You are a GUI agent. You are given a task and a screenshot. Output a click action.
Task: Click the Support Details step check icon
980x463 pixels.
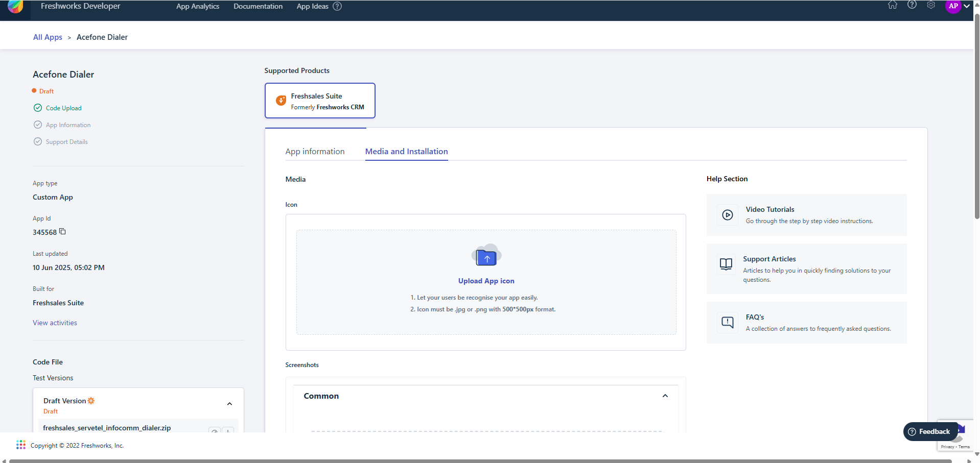pyautogui.click(x=38, y=141)
